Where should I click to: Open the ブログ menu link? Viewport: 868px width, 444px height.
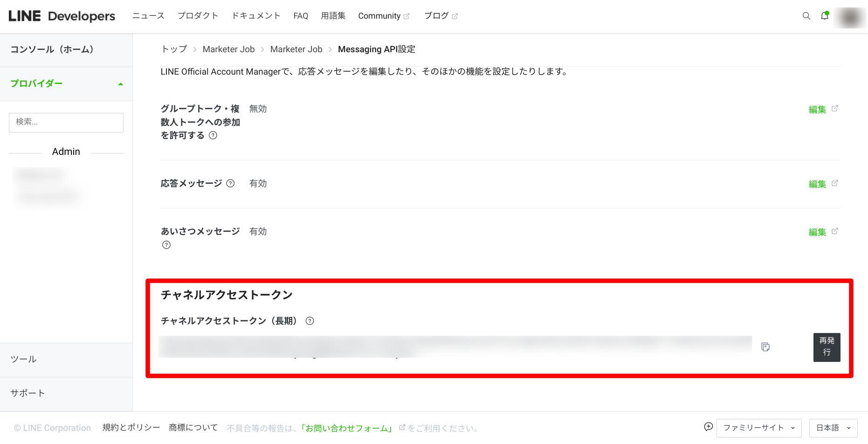pos(436,16)
